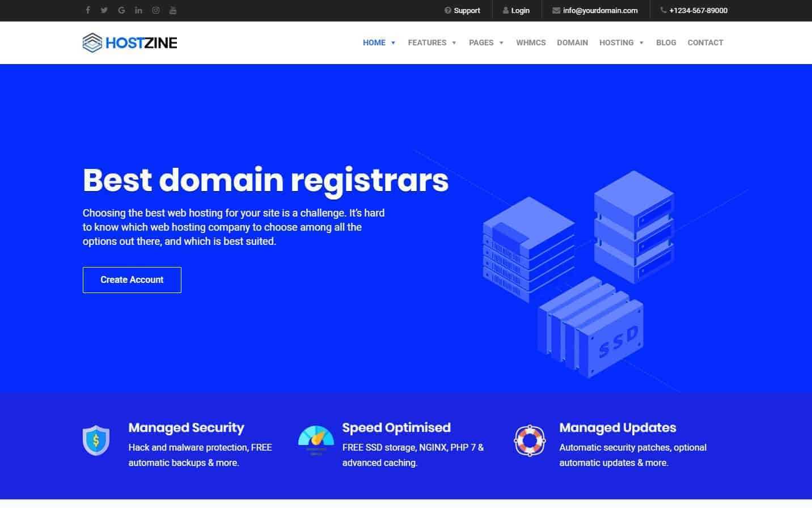Click the Hostzine logo
Screen dimensions: 812x513
coord(129,43)
